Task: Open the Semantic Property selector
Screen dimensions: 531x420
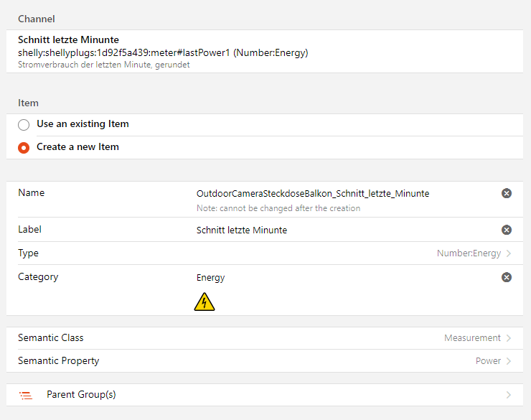Action: (265, 361)
